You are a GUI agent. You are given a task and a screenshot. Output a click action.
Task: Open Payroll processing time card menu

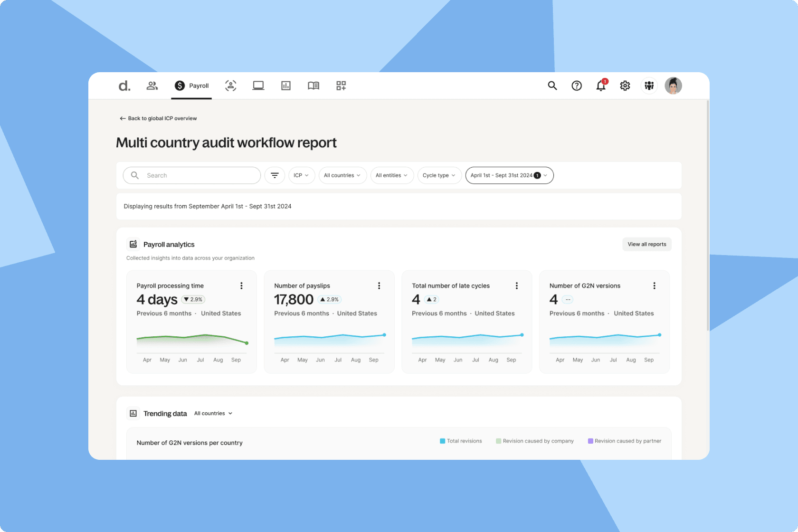pos(241,285)
